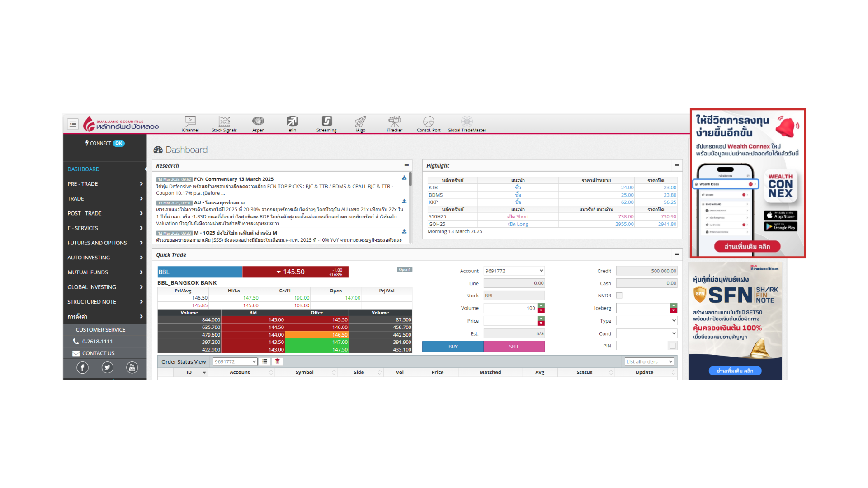
Task: Open the Type dropdown
Action: [x=646, y=321]
